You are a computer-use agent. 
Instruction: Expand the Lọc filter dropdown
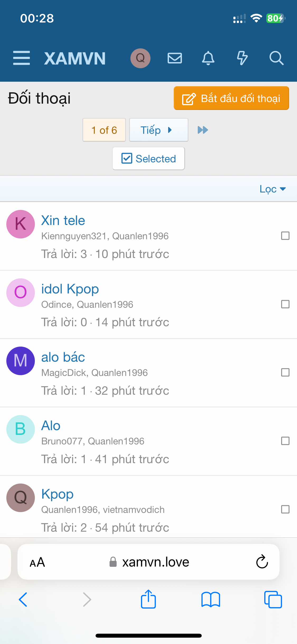tap(272, 189)
